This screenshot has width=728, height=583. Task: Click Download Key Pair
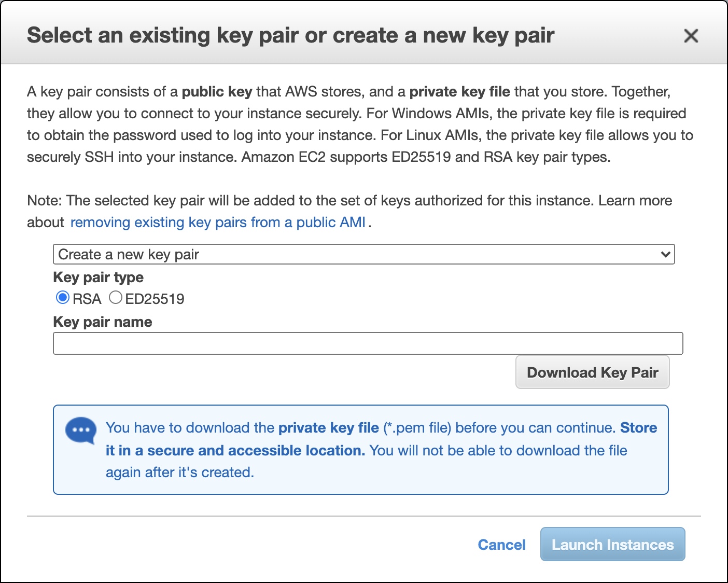pos(592,372)
